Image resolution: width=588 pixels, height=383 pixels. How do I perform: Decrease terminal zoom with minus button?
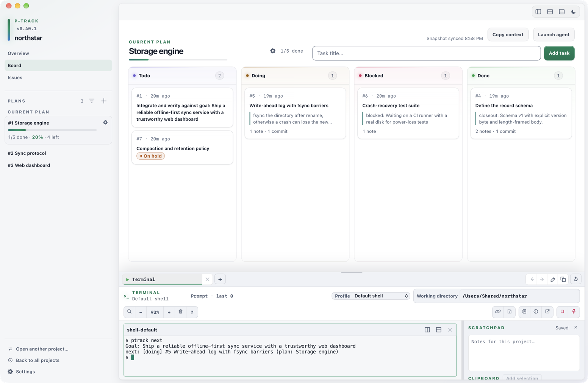(141, 312)
